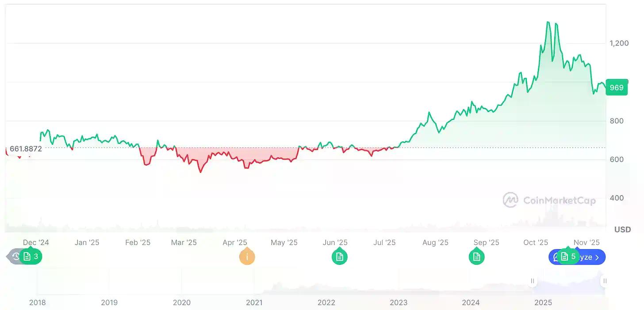Click the right range handle on mini chart
This screenshot has height=310, width=644.
605,281
